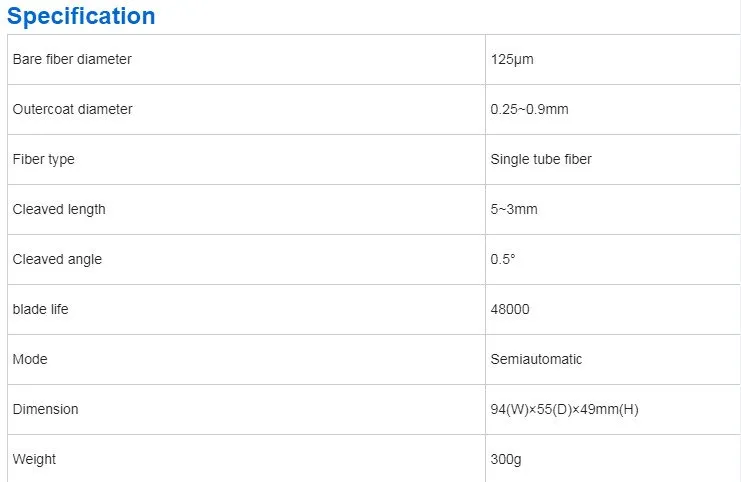This screenshot has height=482, width=741.
Task: Click the 48000 value cell
Action: [x=510, y=309]
